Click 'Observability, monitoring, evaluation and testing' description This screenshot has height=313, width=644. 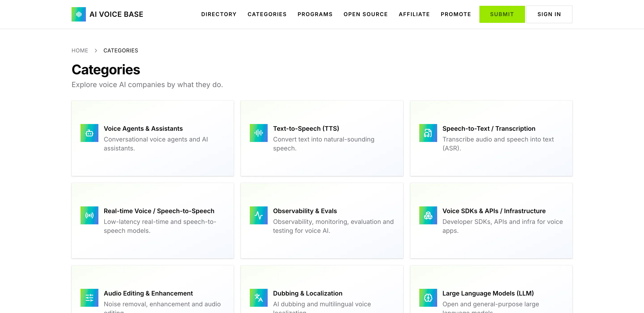pyautogui.click(x=333, y=226)
